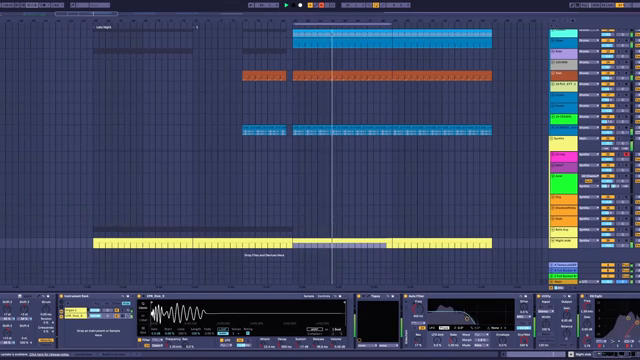Open the Simpler filter Clean circuit dropdown

tap(157, 346)
